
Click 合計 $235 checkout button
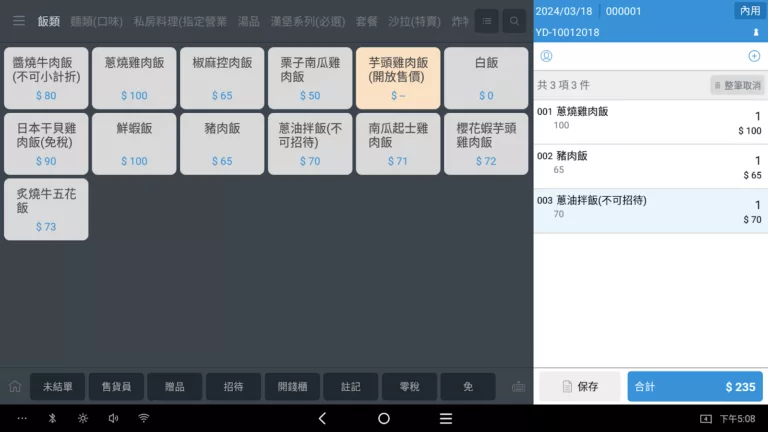[x=694, y=386]
